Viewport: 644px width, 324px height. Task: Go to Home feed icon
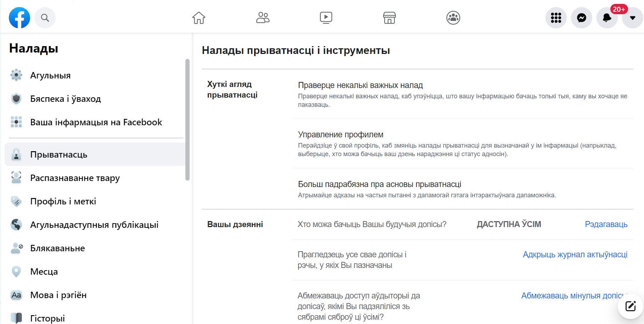click(199, 18)
